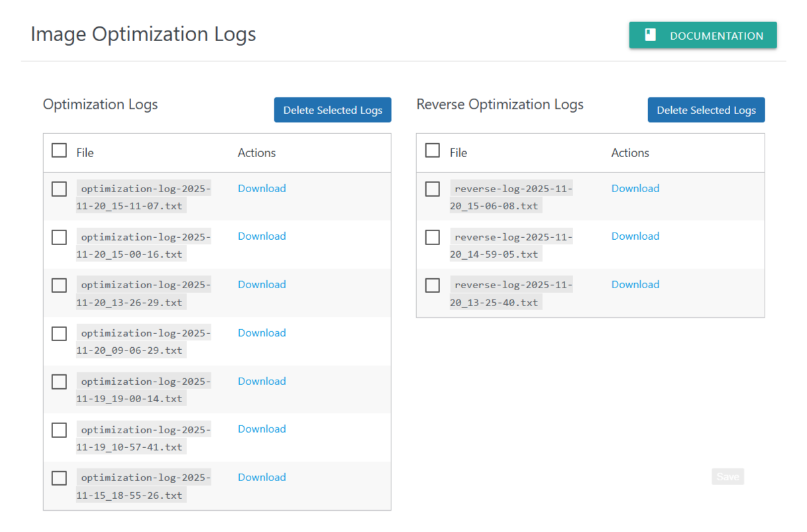Download reverse-log 2025-11-20_14-59-05.txt

coord(635,237)
